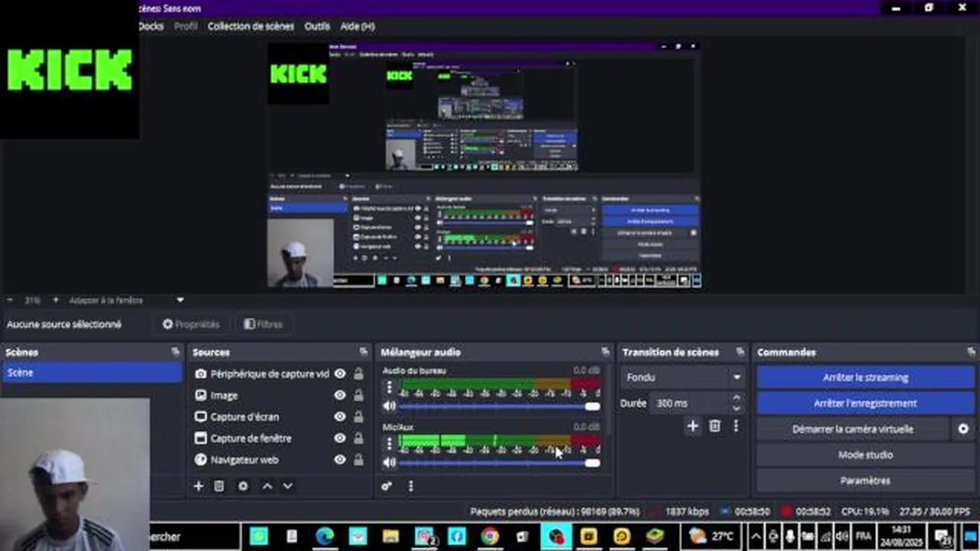The height and width of the screenshot is (551, 980).
Task: Toggle lock on Navigateur web source
Action: point(358,460)
